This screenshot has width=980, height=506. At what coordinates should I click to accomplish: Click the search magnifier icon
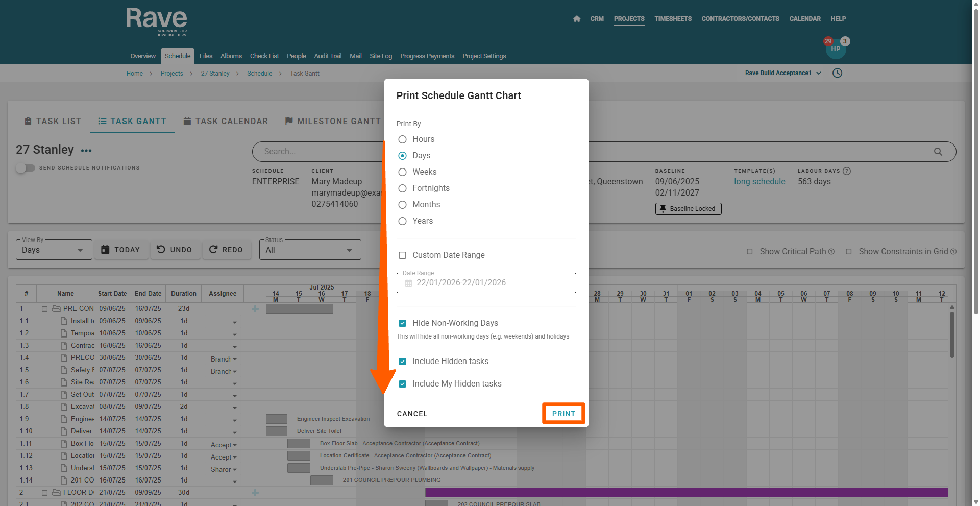point(938,152)
